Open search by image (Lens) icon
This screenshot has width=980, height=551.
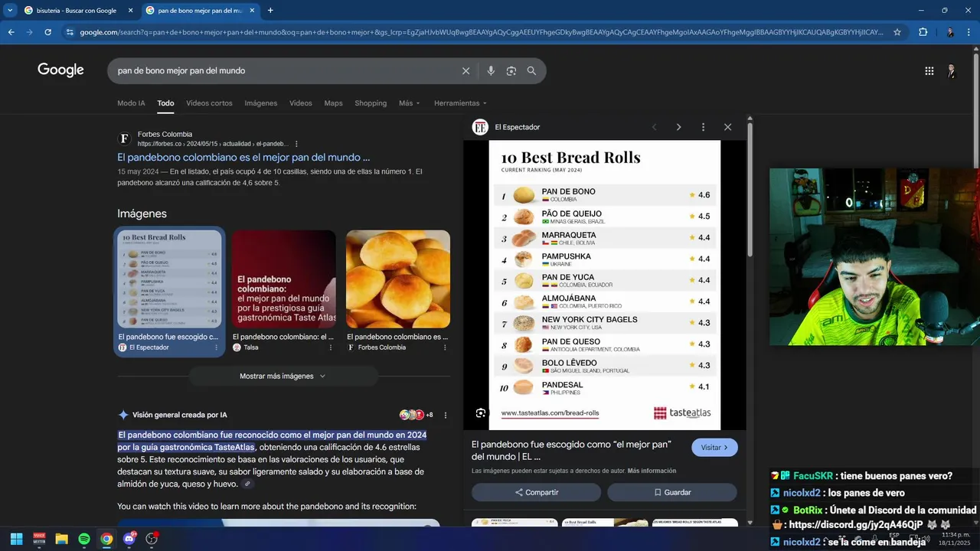(x=511, y=70)
